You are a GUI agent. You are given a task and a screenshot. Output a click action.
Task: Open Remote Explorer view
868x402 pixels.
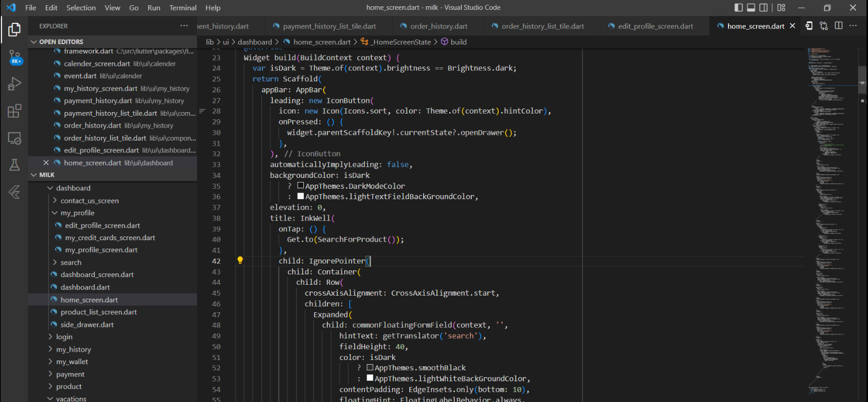pyautogui.click(x=15, y=138)
